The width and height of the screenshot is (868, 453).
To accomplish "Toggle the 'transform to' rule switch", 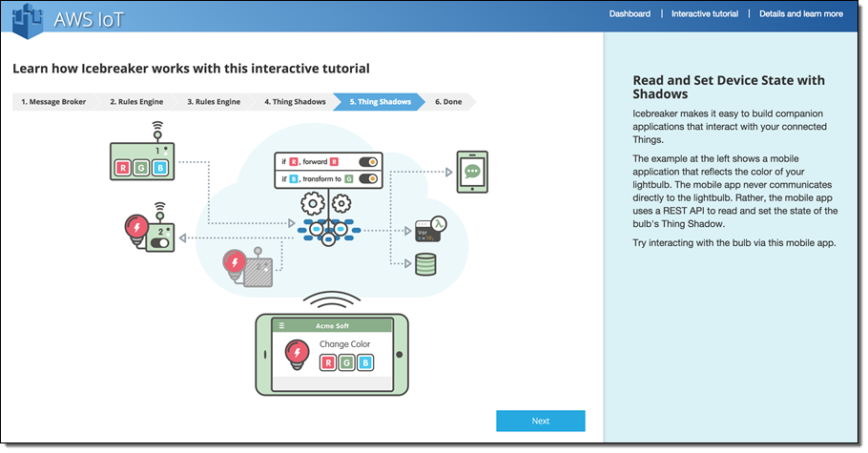I will click(367, 178).
